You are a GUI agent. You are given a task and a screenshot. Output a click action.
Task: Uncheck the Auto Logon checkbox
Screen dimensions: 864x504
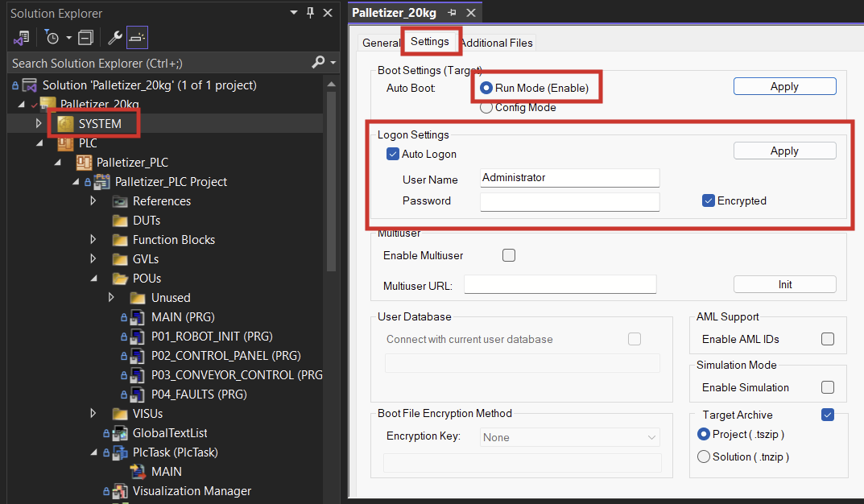[x=392, y=155]
